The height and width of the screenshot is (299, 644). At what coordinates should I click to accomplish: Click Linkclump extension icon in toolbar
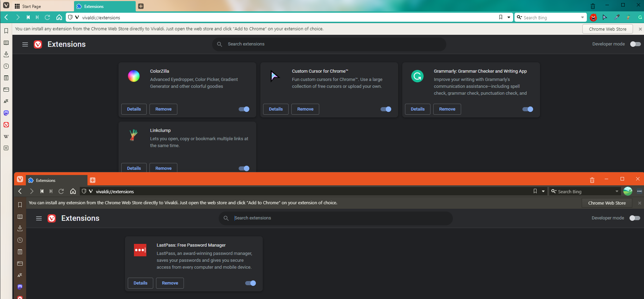[x=628, y=17]
